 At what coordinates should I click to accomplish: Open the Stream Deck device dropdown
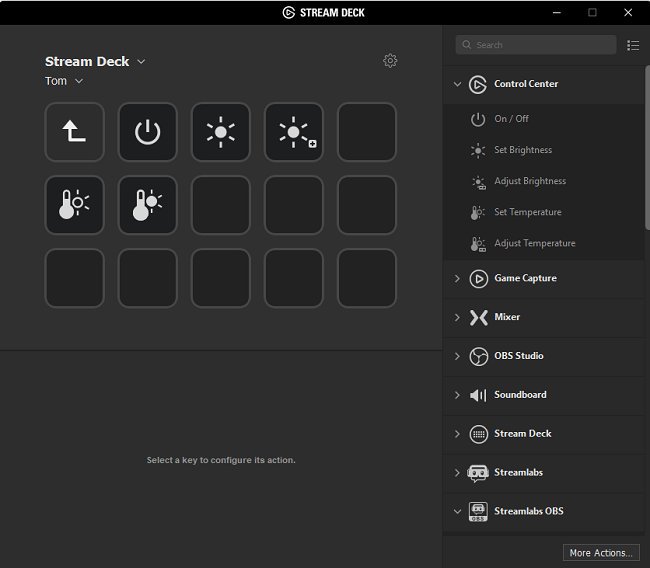141,61
